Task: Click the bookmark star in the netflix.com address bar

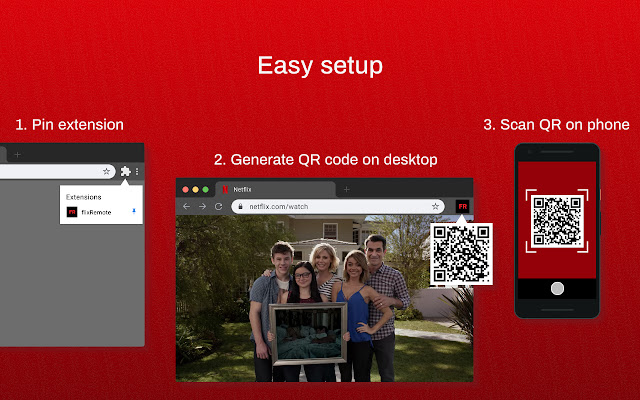Action: (435, 207)
